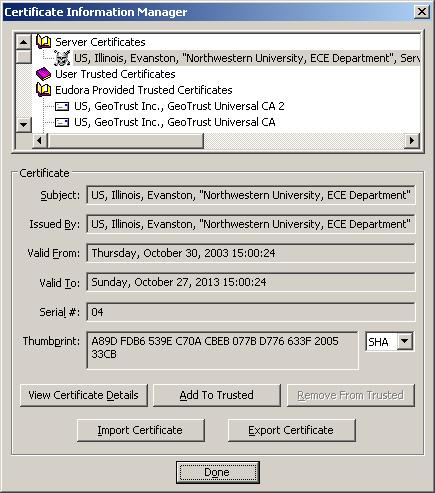435x493 pixels.
Task: Click the certificate icon for GeoTrust Universal CA 2
Action: click(x=62, y=106)
